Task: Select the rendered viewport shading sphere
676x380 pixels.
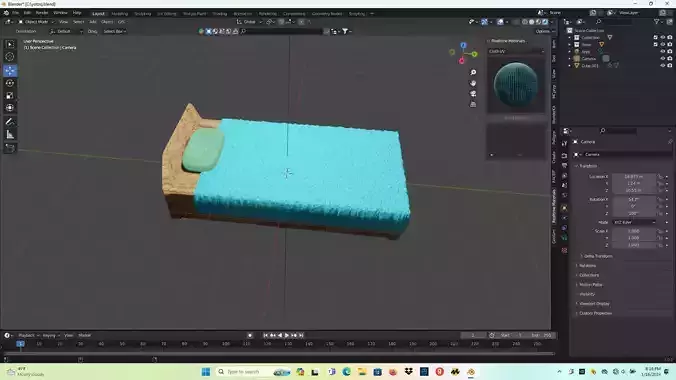Action: click(545, 22)
